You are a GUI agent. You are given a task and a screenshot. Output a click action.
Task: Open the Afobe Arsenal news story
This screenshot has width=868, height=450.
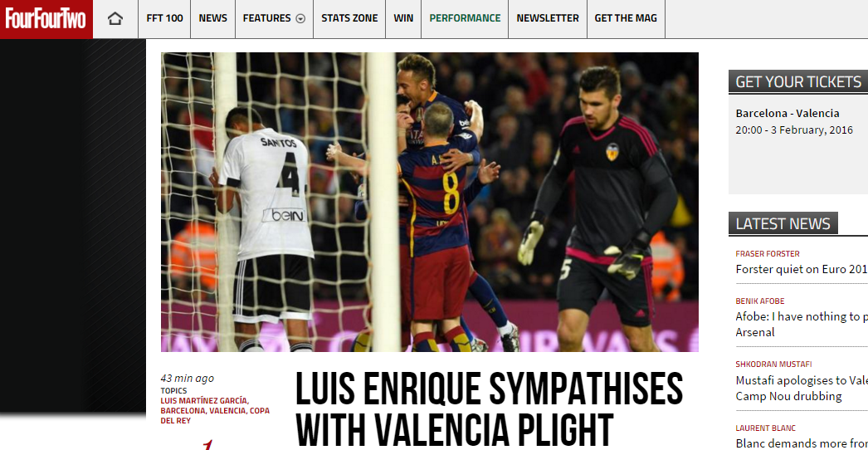click(802, 324)
